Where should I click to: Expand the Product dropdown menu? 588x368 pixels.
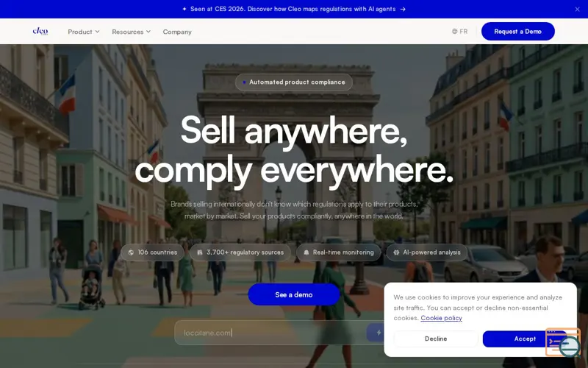click(x=83, y=32)
